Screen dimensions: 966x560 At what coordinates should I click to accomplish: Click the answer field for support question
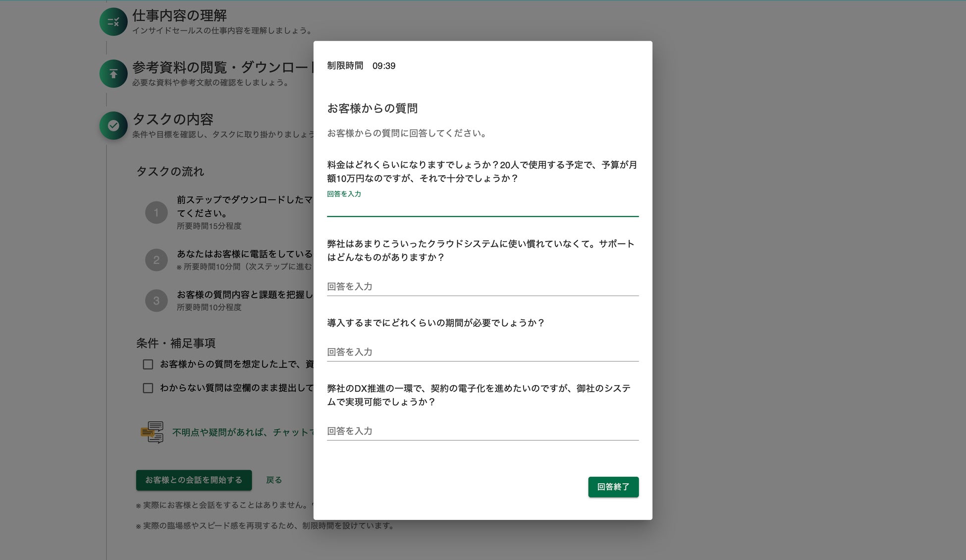point(482,287)
